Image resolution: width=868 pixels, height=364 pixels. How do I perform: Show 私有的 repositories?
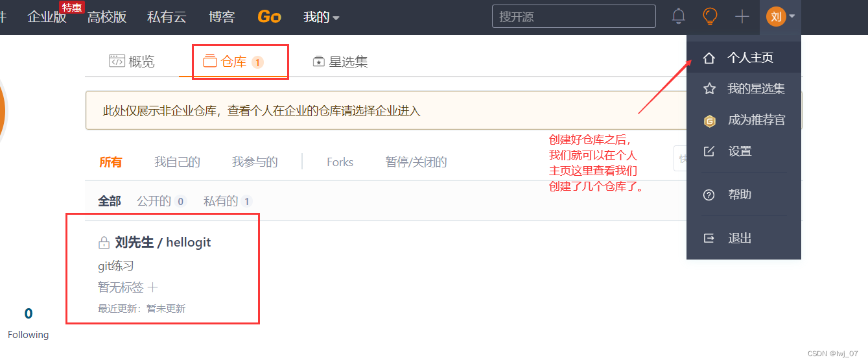228,201
